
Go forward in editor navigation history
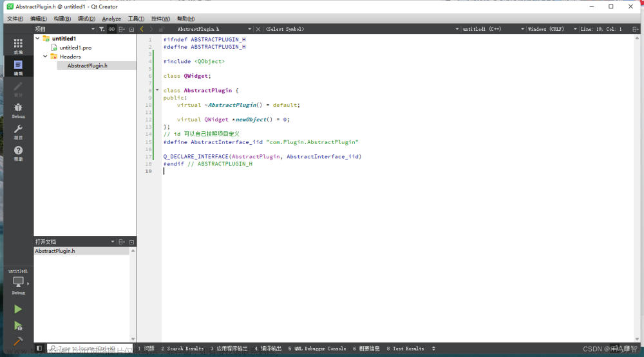click(x=151, y=29)
